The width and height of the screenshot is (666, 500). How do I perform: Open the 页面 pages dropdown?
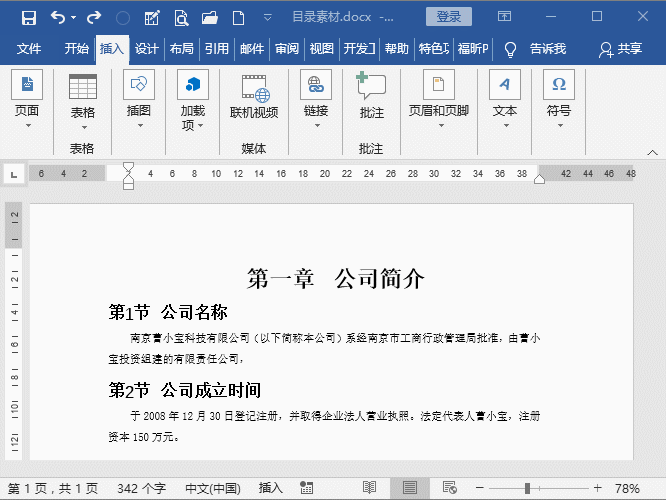pyautogui.click(x=27, y=99)
